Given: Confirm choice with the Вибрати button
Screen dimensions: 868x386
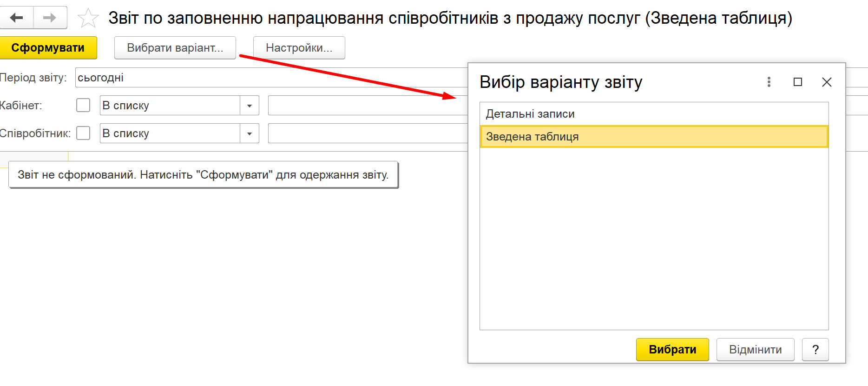Looking at the screenshot, I should 672,350.
